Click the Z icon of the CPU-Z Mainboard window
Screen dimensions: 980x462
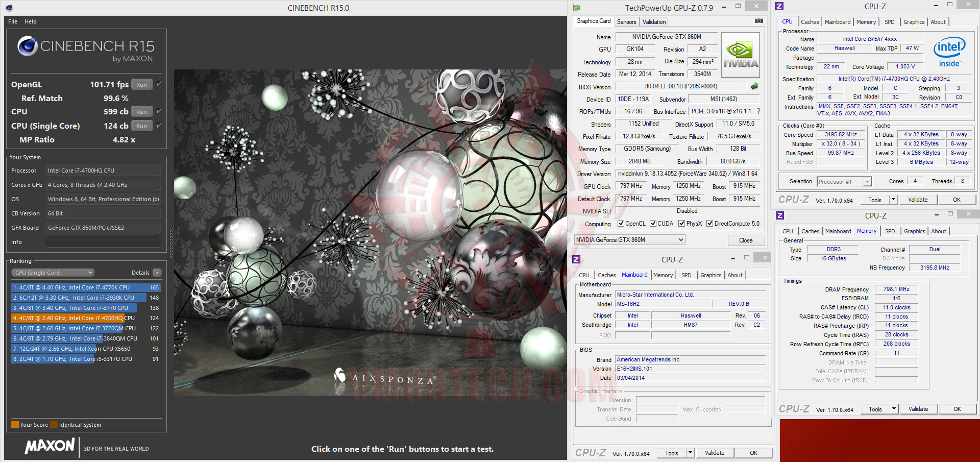(x=576, y=259)
